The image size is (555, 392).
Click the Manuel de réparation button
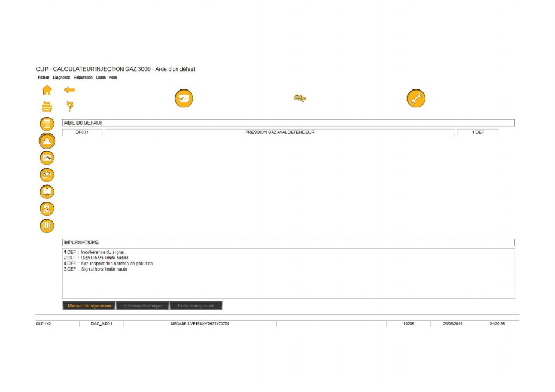89,306
